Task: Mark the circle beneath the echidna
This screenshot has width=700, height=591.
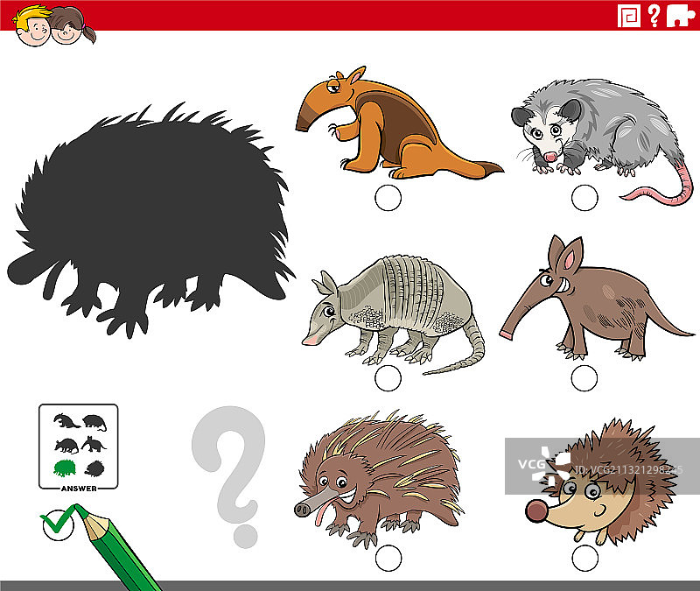Action: pyautogui.click(x=388, y=557)
